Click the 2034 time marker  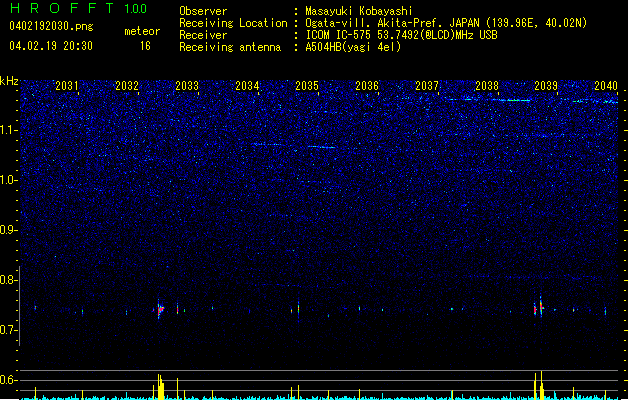click(247, 85)
